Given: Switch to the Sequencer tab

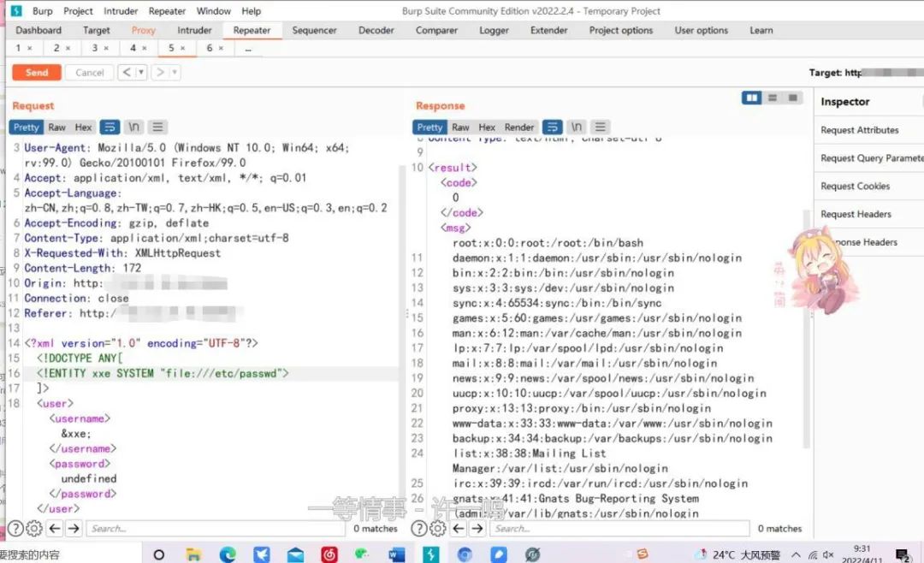Looking at the screenshot, I should 314,30.
